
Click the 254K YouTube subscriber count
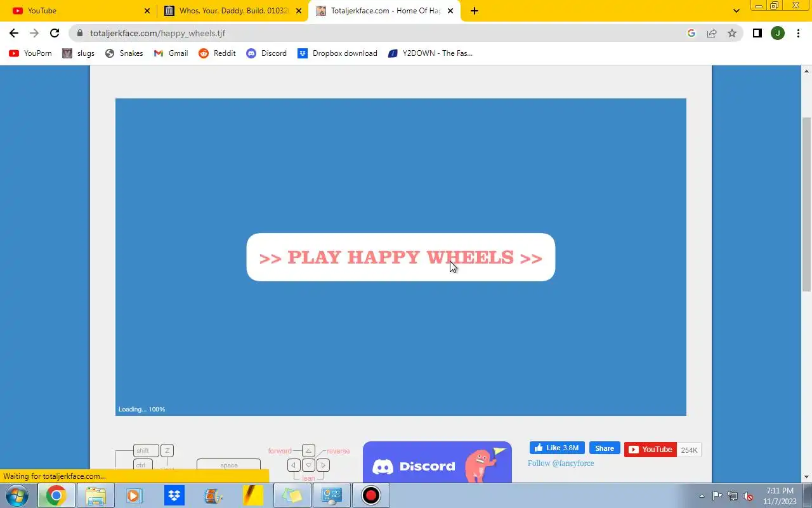(689, 450)
